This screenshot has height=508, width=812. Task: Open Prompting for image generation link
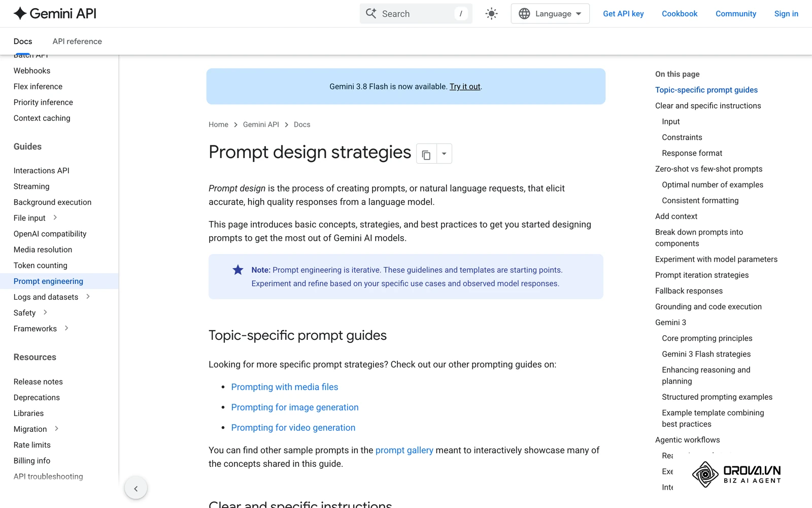[295, 407]
